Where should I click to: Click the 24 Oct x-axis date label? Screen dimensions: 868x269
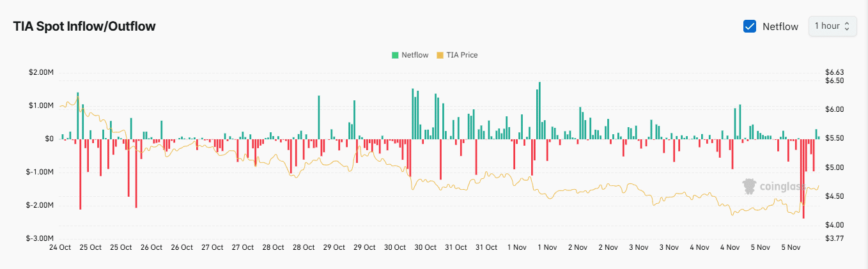coord(60,247)
